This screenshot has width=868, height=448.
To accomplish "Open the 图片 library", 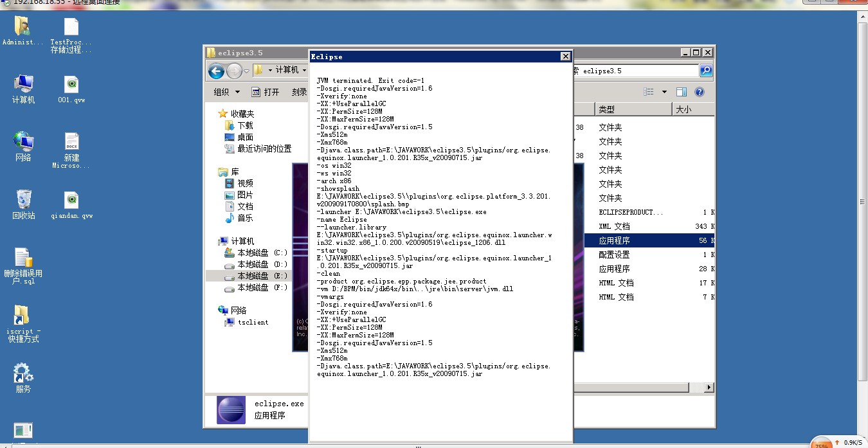I will [x=239, y=195].
